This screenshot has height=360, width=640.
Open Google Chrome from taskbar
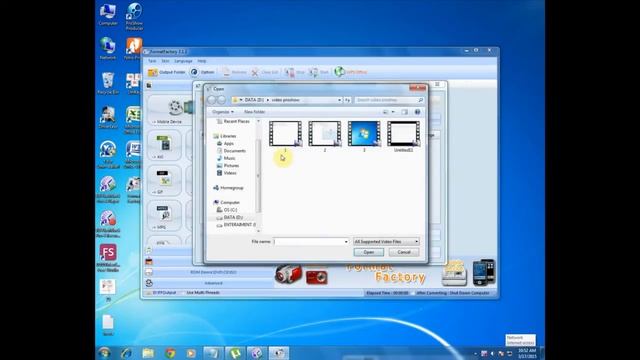click(170, 353)
